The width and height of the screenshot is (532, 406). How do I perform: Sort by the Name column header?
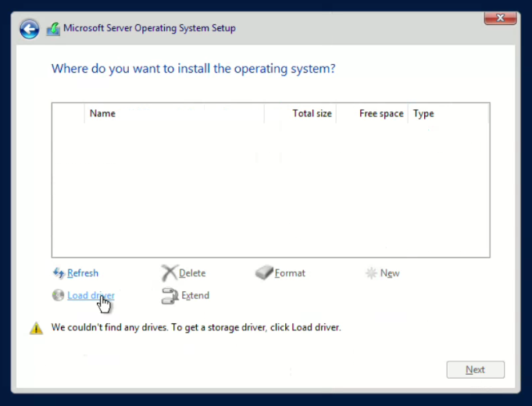click(102, 113)
